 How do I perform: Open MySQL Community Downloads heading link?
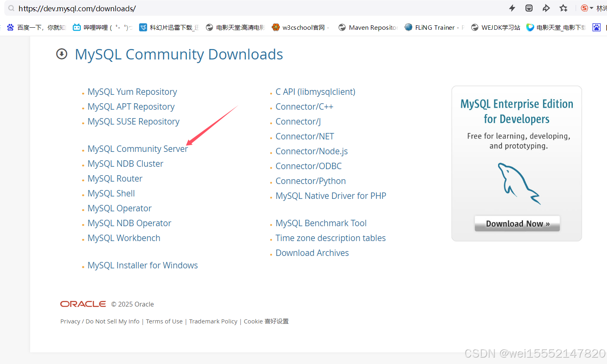click(x=179, y=54)
